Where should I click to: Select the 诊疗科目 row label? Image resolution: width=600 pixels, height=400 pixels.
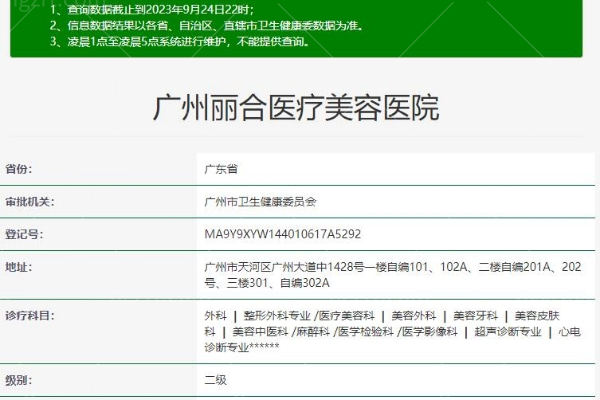pos(30,315)
